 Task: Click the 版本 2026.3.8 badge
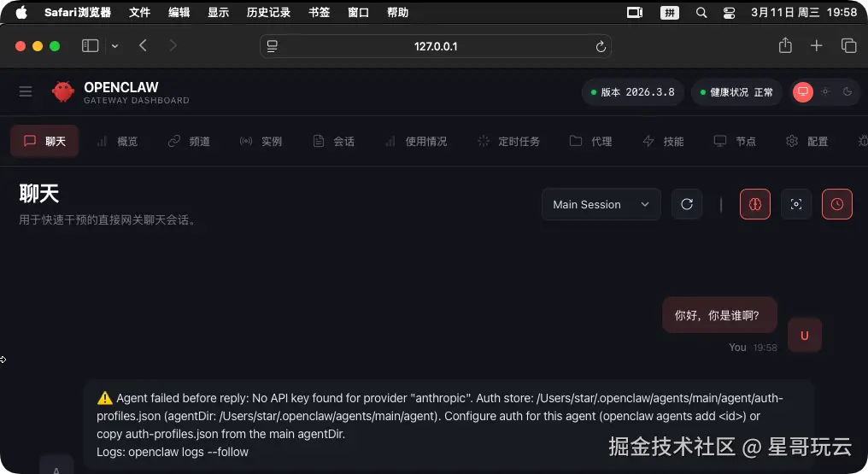[633, 92]
